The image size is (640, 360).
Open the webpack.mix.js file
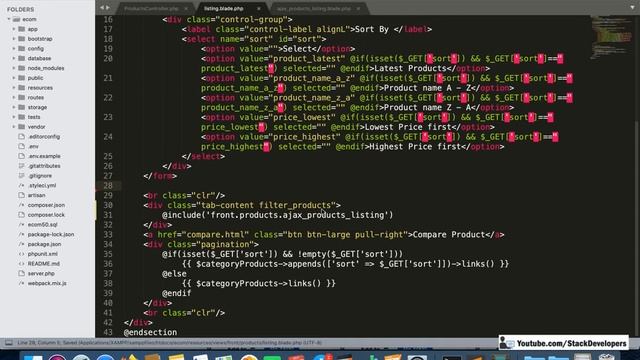coord(47,284)
